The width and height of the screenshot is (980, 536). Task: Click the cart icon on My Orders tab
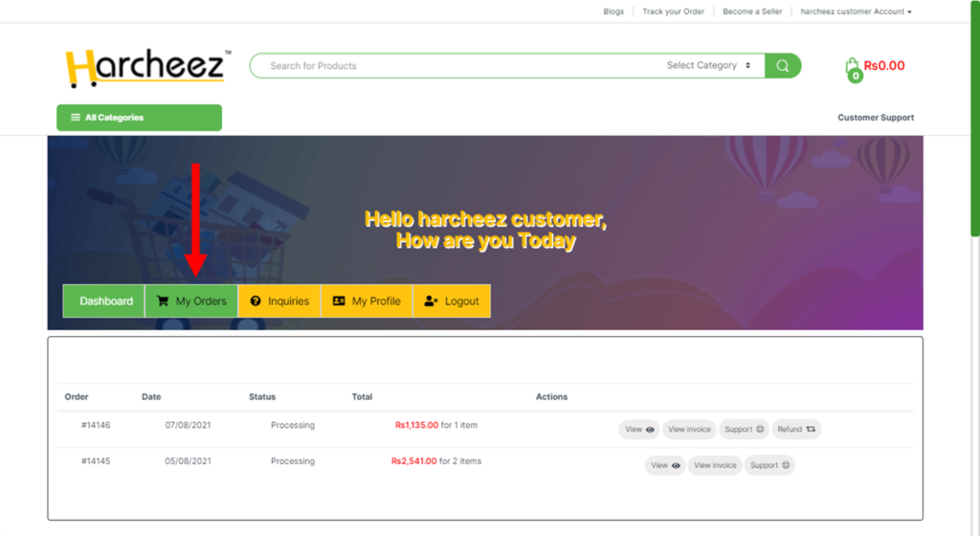163,301
